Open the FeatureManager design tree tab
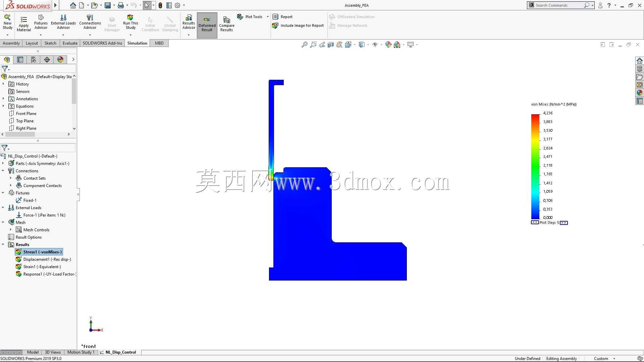This screenshot has height=362, width=644. coord(7,60)
